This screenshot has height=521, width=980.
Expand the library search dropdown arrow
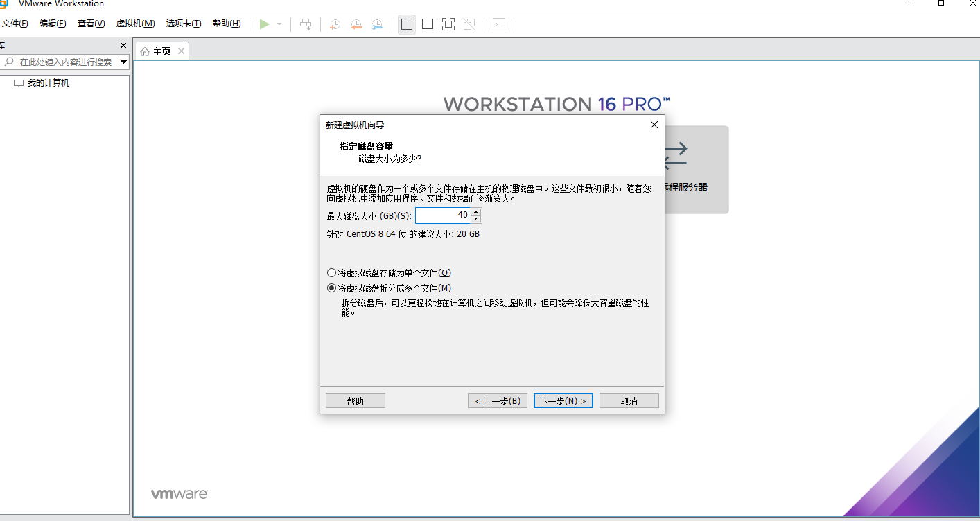124,62
